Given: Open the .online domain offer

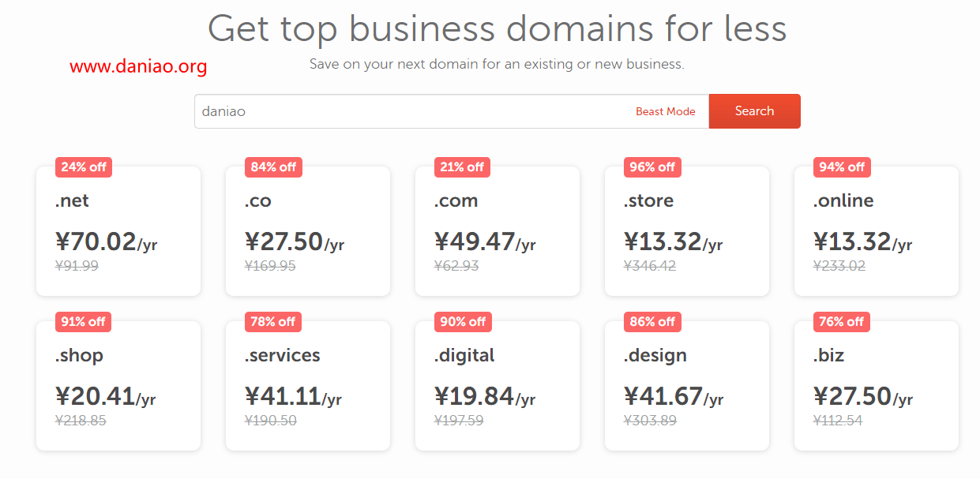Looking at the screenshot, I should click(877, 230).
